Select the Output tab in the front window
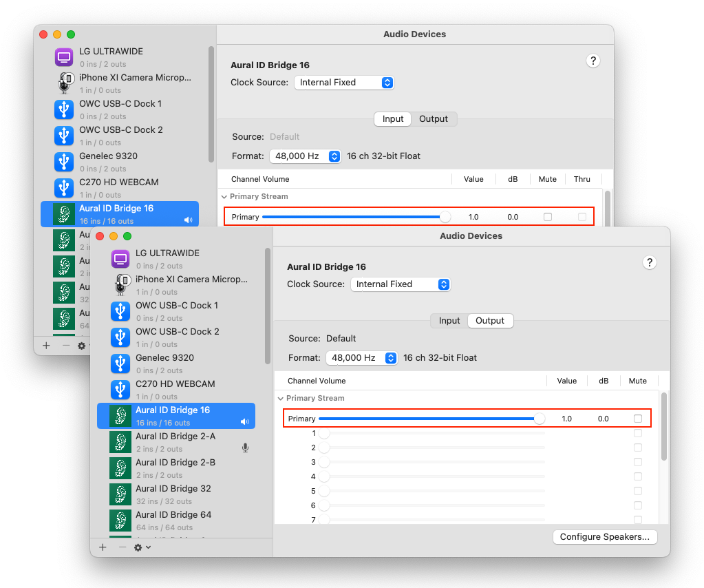This screenshot has width=704, height=588. pos(490,321)
